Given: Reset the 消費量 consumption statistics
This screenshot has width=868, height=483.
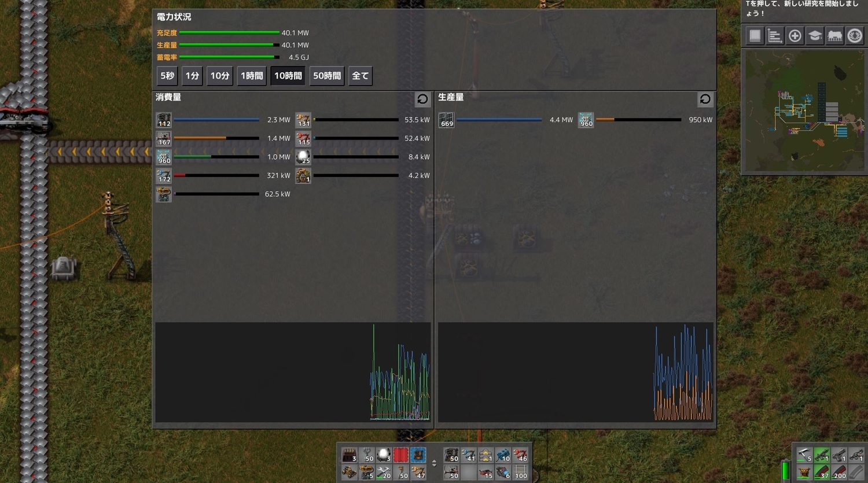Looking at the screenshot, I should coord(422,99).
